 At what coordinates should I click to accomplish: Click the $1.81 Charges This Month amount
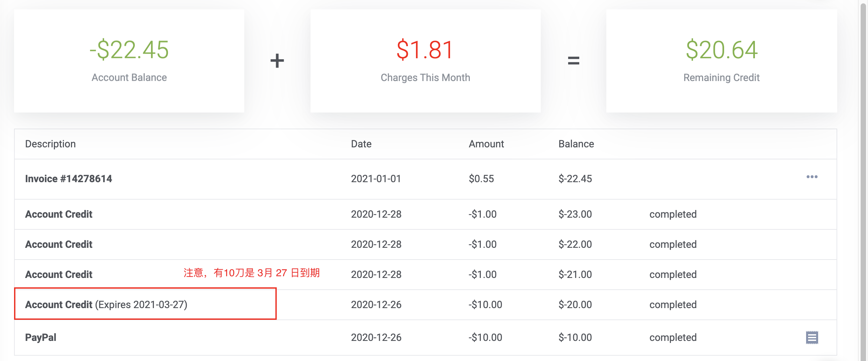click(425, 50)
